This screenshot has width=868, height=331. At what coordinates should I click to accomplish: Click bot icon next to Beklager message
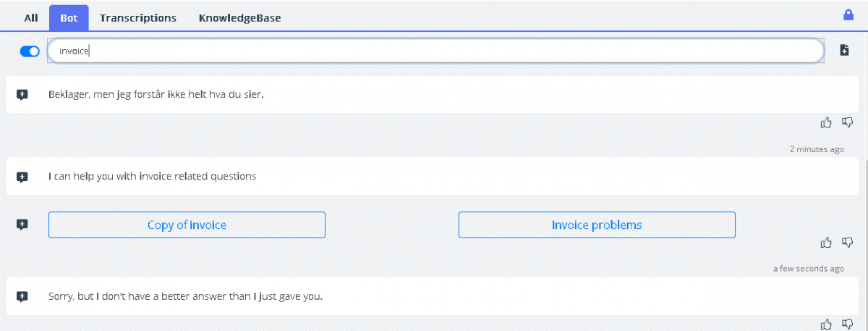point(22,95)
